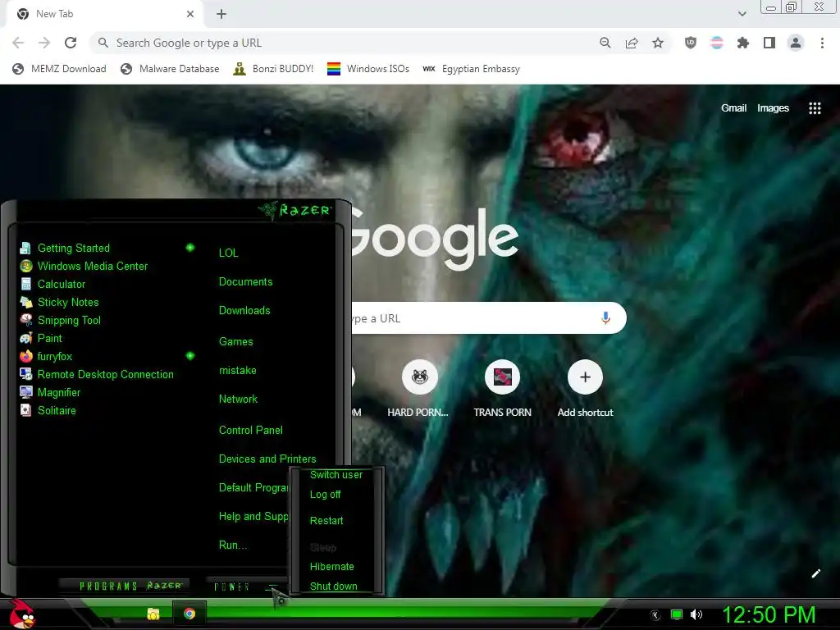Screen dimensions: 840x630
Task: Open the zoom magnifier icon in address bar
Action: pyautogui.click(x=605, y=43)
